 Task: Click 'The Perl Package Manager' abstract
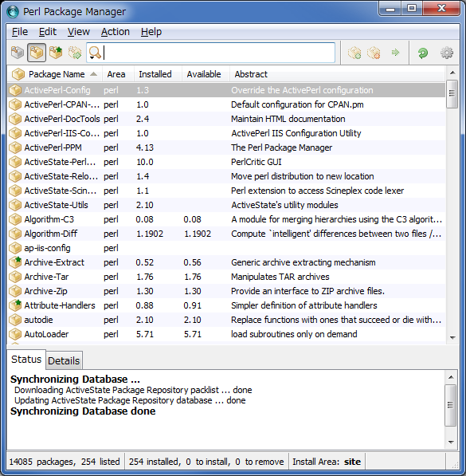coord(281,148)
